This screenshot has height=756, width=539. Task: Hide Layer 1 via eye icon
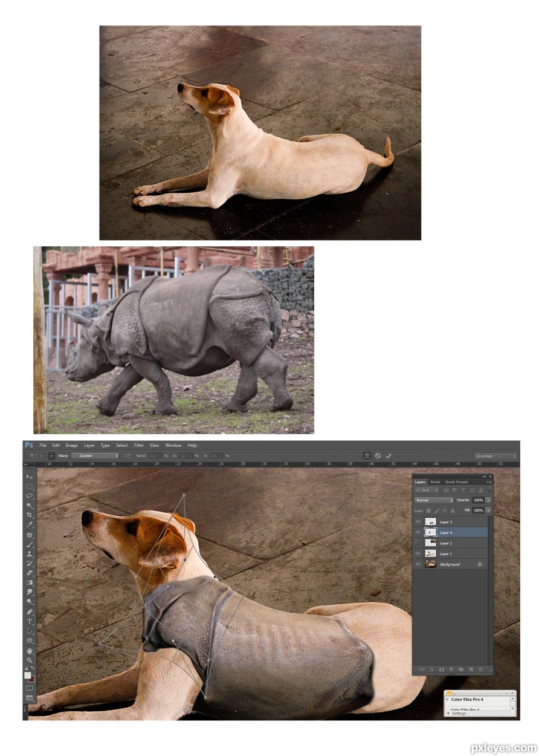coord(418,553)
